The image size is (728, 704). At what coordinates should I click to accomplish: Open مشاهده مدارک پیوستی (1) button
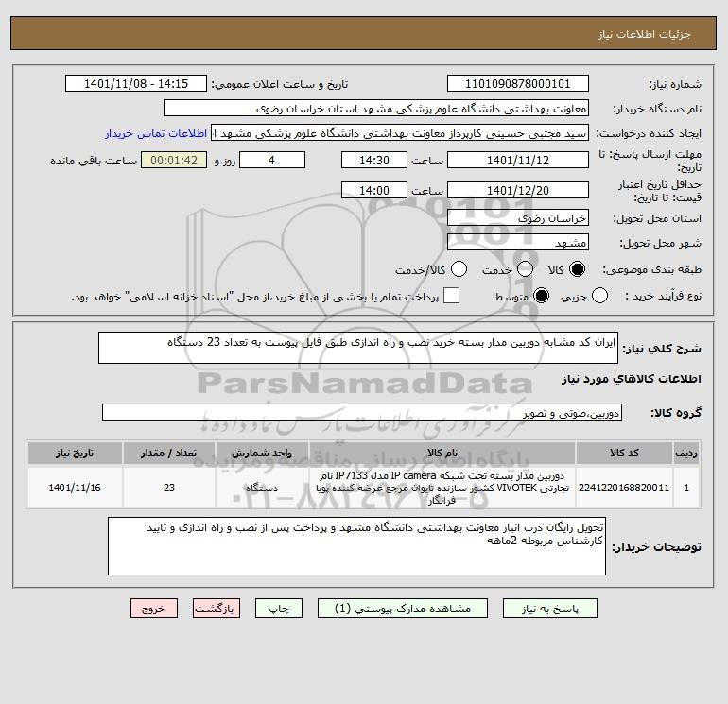[x=403, y=608]
